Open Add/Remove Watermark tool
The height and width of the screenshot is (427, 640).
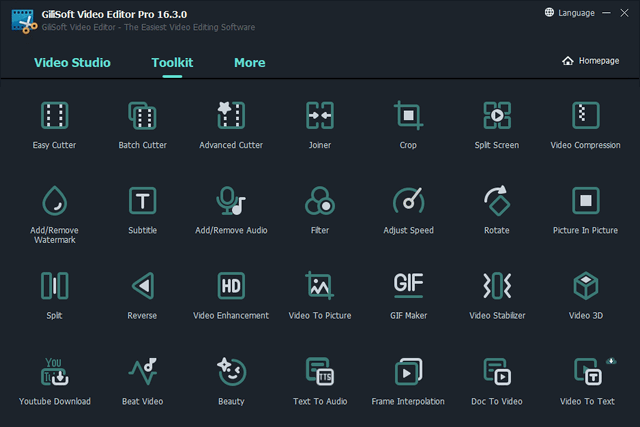point(55,201)
